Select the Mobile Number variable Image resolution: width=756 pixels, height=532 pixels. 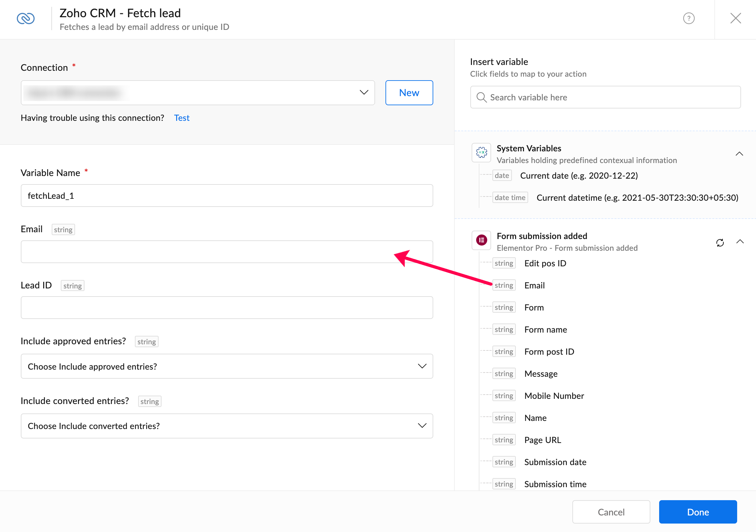point(554,396)
